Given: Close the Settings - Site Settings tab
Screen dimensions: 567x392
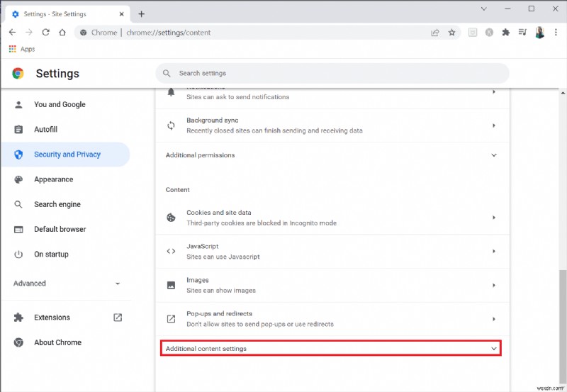Looking at the screenshot, I should coord(121,14).
